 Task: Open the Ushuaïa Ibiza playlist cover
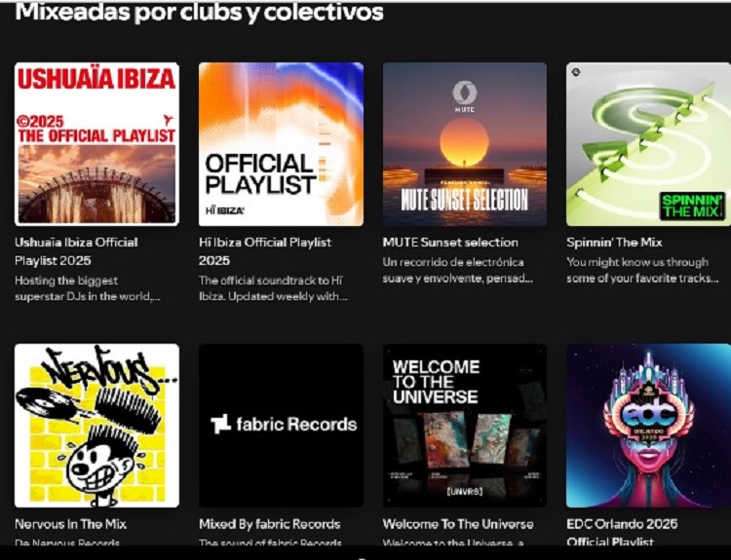coord(96,144)
